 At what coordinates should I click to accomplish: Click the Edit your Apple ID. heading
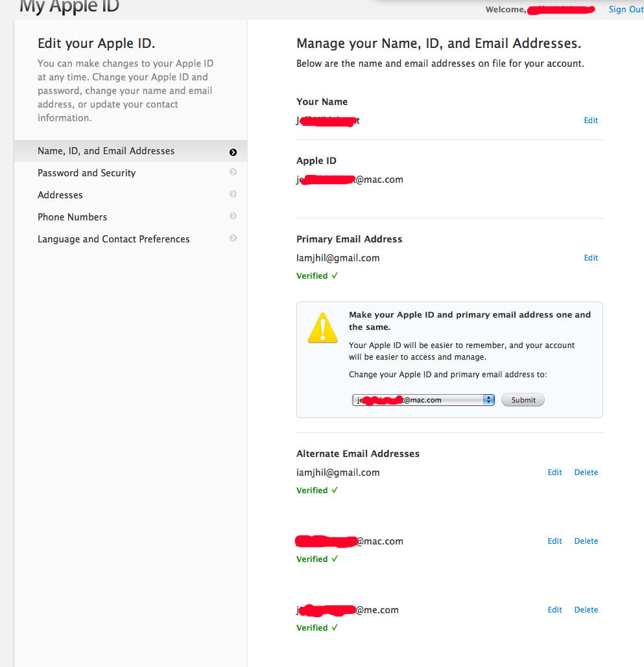[x=96, y=43]
